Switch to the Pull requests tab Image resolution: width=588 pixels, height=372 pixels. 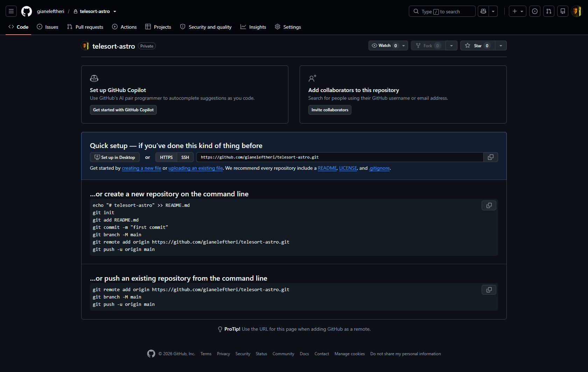click(x=85, y=27)
